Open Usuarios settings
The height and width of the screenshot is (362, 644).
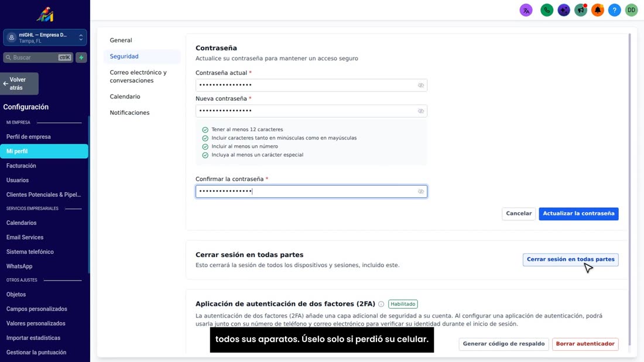[x=17, y=180]
